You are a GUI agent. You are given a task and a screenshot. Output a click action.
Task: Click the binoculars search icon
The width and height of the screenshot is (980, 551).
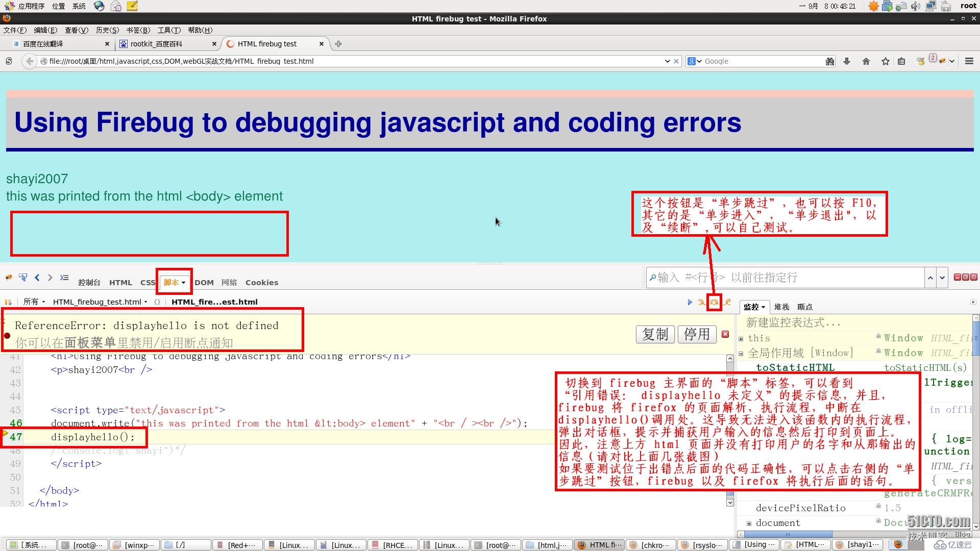tap(830, 61)
